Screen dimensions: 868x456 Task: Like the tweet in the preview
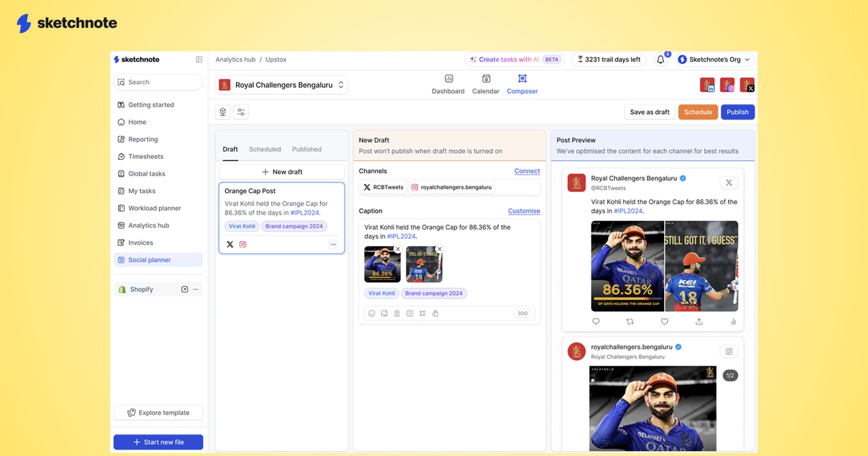(x=664, y=321)
